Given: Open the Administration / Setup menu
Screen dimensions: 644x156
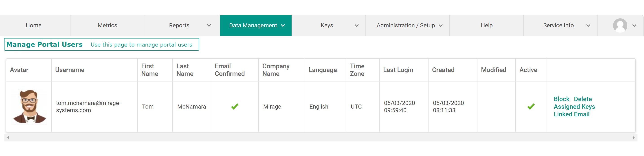Looking at the screenshot, I should coord(409,26).
